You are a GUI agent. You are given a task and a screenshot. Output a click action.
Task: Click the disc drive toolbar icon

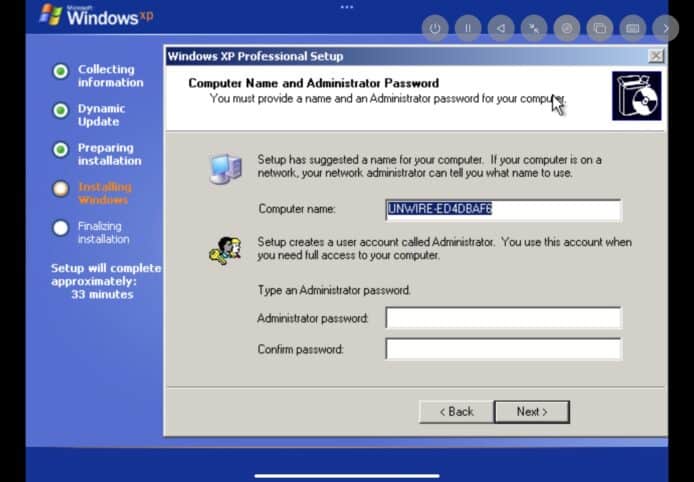(x=567, y=29)
